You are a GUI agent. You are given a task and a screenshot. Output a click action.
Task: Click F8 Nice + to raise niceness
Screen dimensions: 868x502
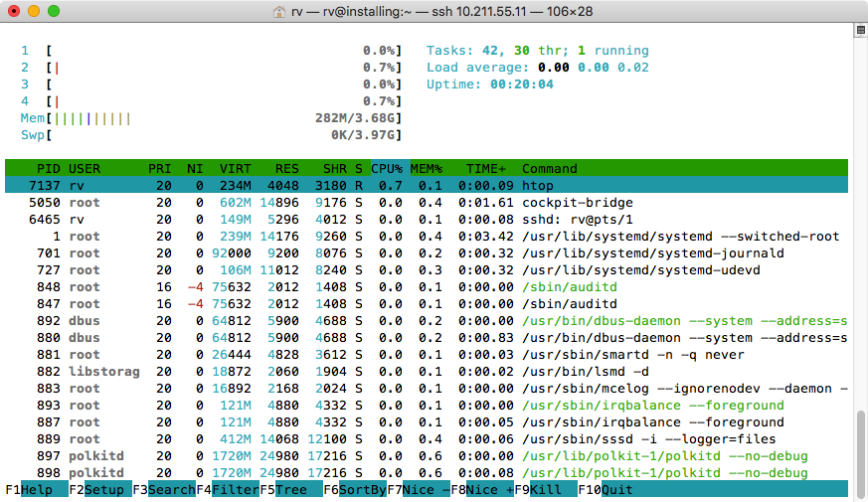[482, 490]
